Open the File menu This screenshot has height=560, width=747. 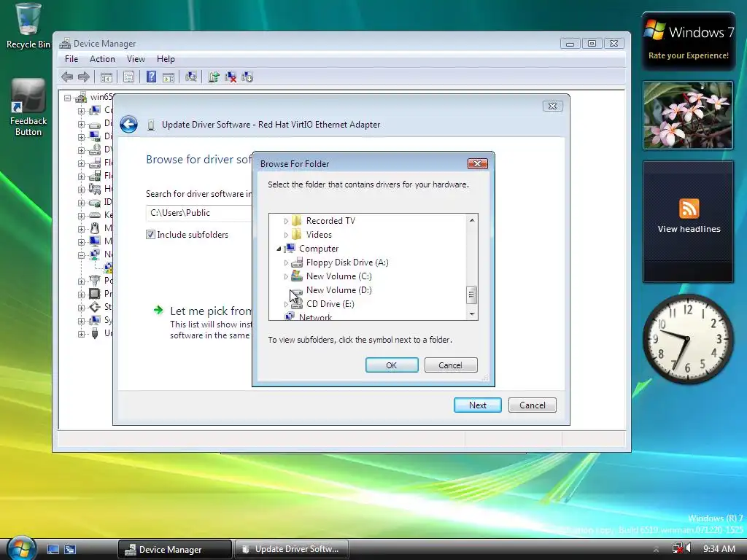click(71, 59)
